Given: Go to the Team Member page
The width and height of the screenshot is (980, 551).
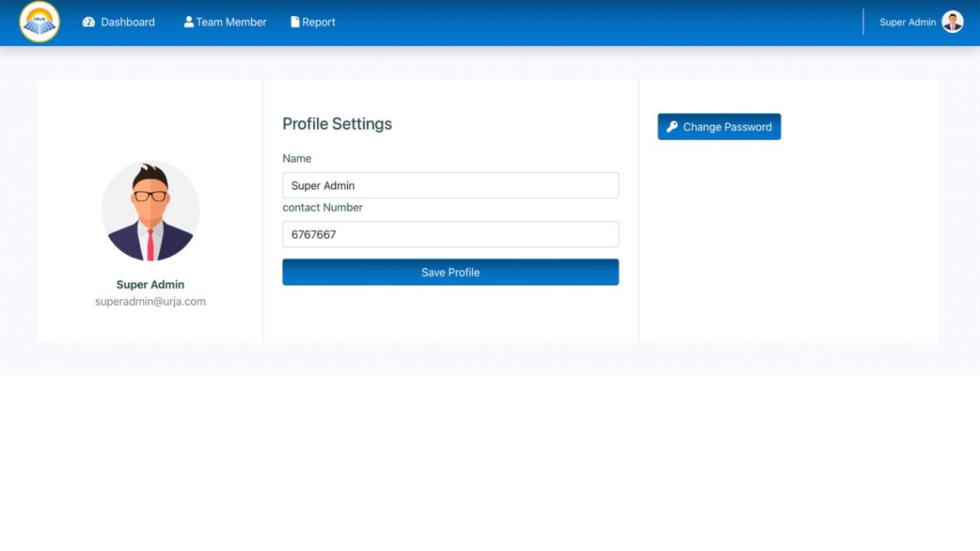Looking at the screenshot, I should pos(225,22).
